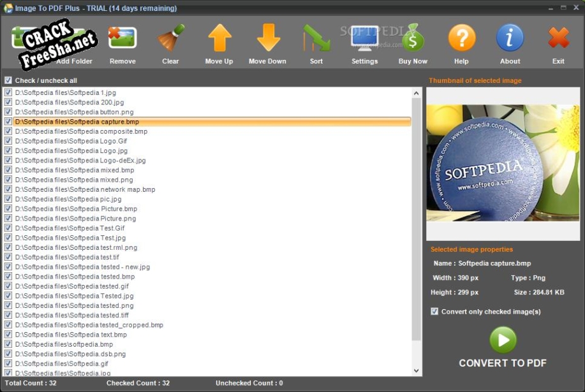Toggle the Check / uncheck all checkbox
Screen dimensions: 585x392
click(8, 81)
